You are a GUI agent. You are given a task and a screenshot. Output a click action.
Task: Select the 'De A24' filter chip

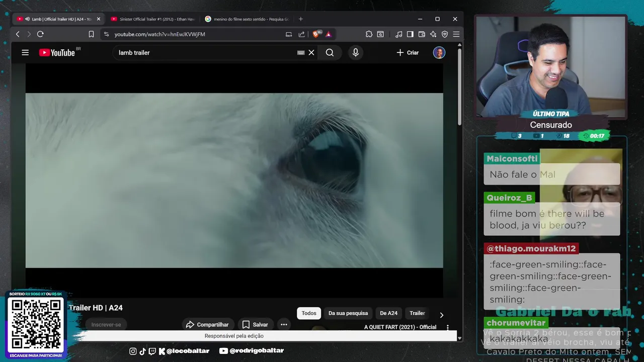pyautogui.click(x=388, y=313)
